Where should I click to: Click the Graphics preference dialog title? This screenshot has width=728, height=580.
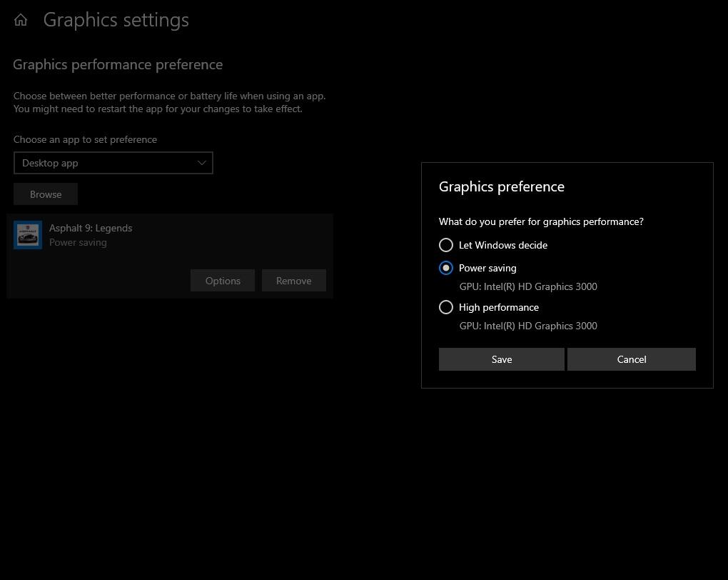(502, 186)
